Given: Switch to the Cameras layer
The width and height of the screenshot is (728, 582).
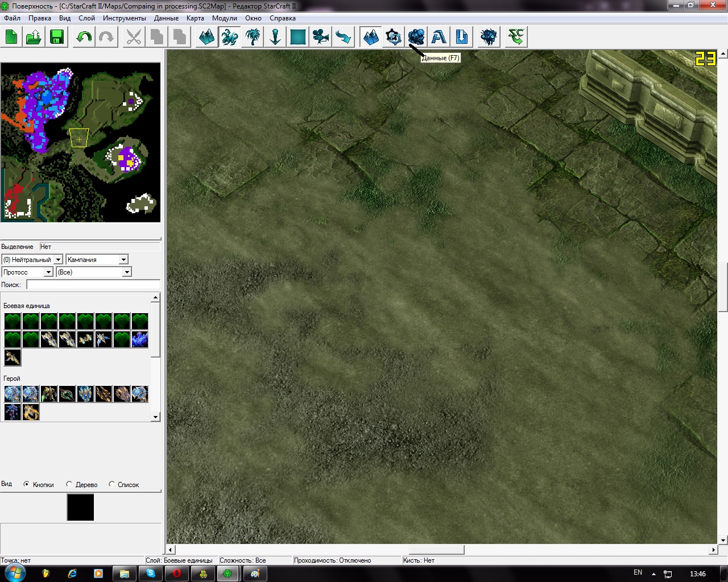Looking at the screenshot, I should (320, 37).
